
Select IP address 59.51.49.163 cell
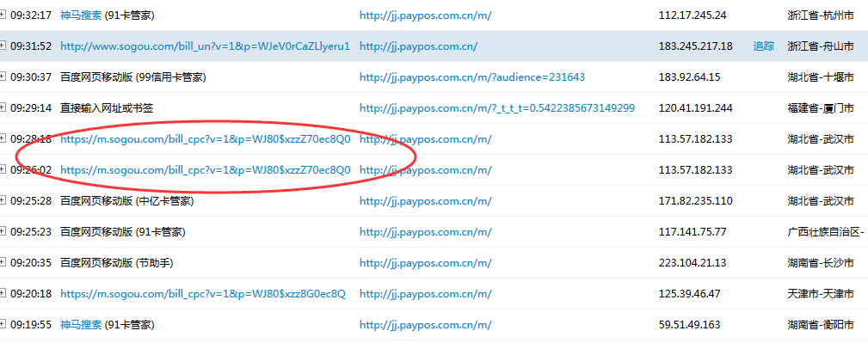click(690, 325)
